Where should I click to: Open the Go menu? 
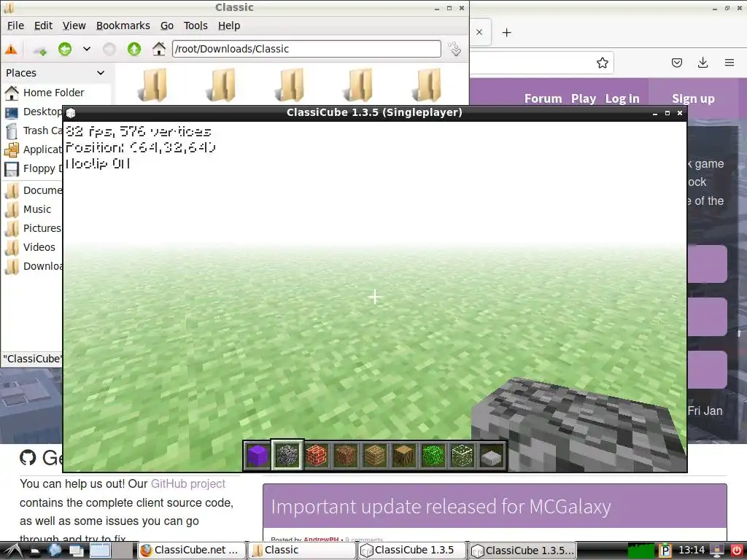point(167,26)
